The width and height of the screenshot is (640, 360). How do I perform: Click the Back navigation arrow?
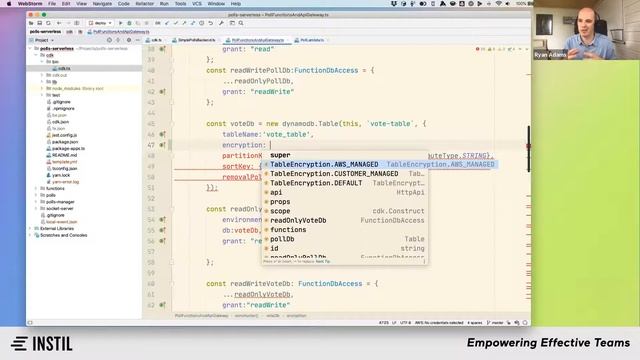59,23
